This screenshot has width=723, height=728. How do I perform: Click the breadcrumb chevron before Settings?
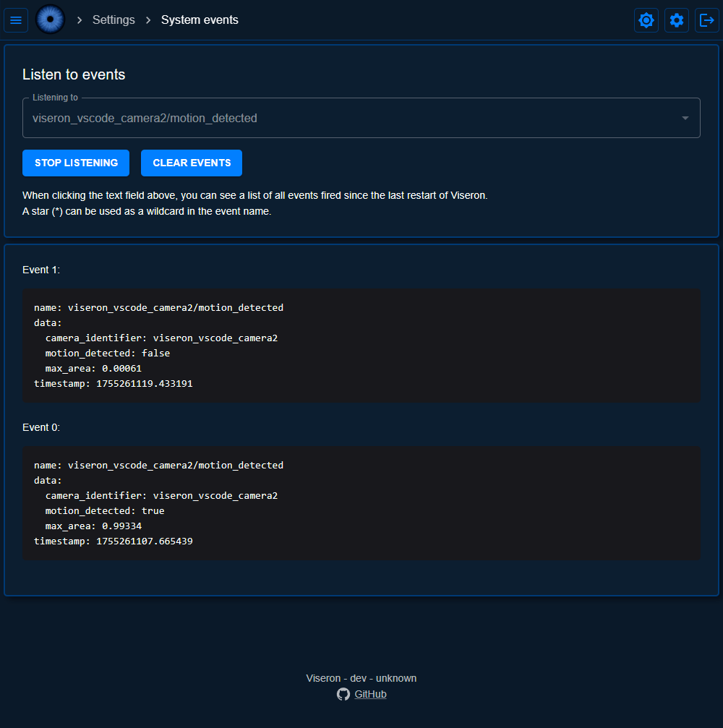pyautogui.click(x=80, y=20)
